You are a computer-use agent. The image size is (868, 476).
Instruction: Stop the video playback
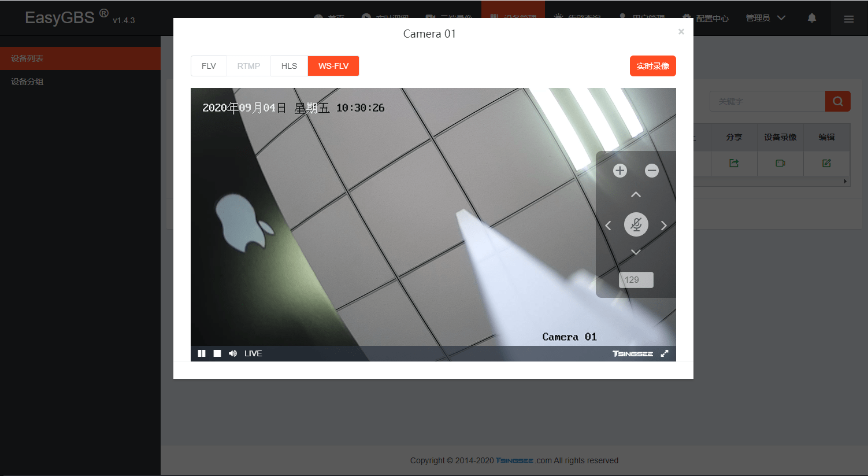click(x=217, y=353)
